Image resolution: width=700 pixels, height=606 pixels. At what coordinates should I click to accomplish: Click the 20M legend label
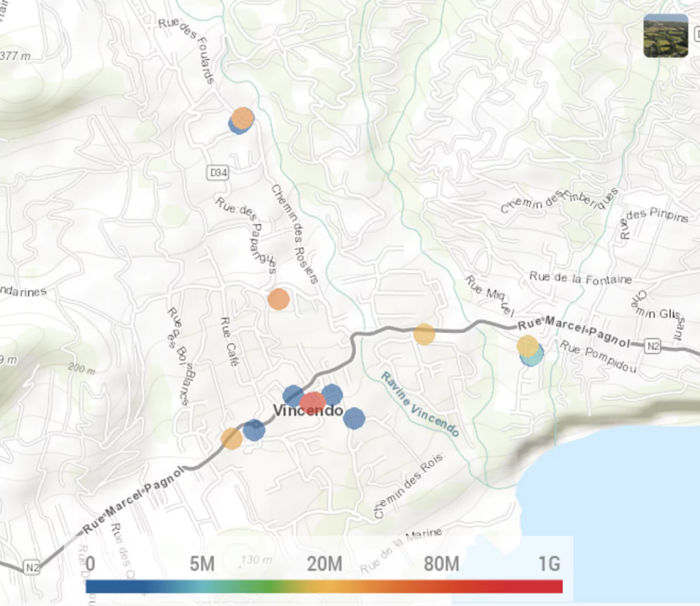[x=324, y=564]
